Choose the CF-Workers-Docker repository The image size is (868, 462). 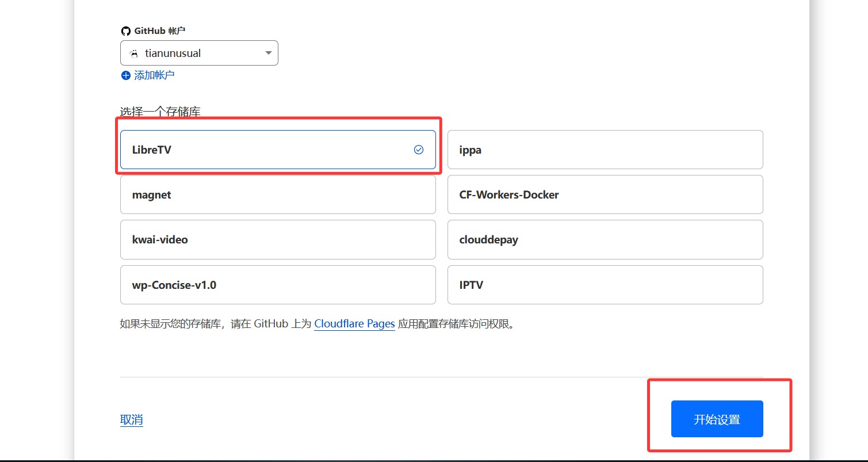[605, 194]
